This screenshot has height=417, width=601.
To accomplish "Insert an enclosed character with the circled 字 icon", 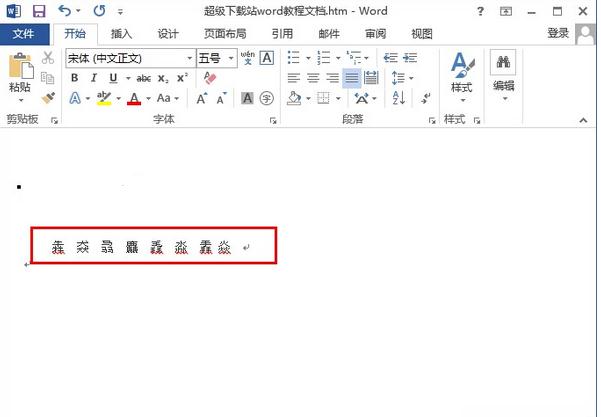I will point(267,99).
